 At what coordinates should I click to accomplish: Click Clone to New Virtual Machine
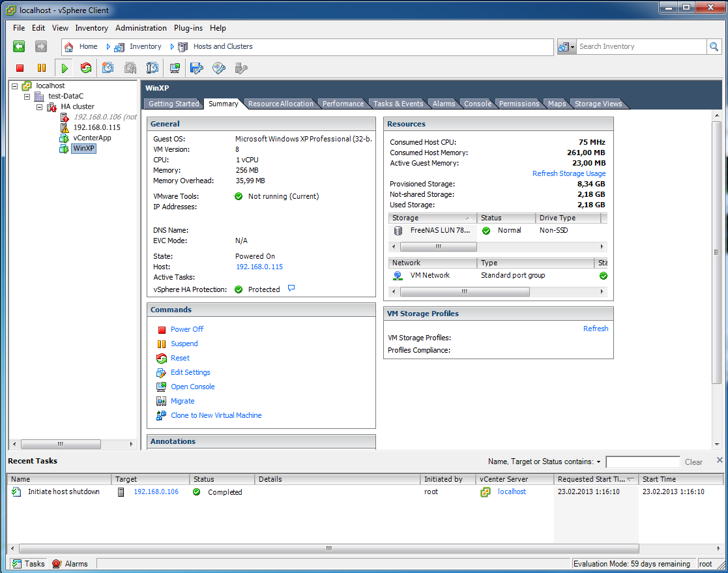click(216, 416)
